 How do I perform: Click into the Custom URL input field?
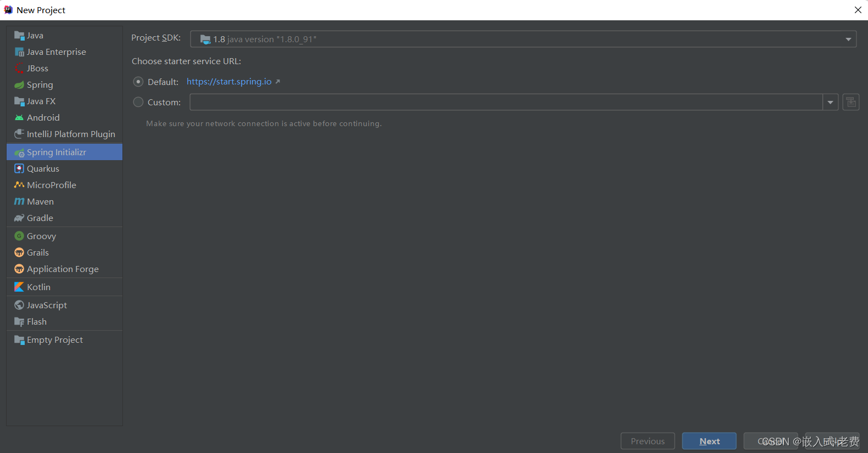coord(506,102)
